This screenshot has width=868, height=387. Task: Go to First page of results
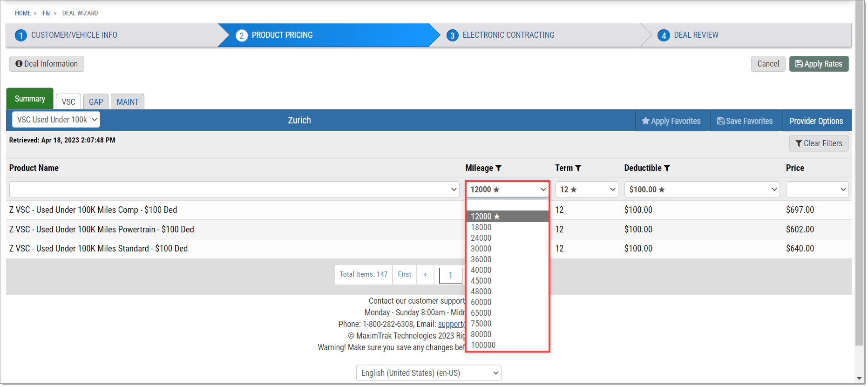point(405,274)
